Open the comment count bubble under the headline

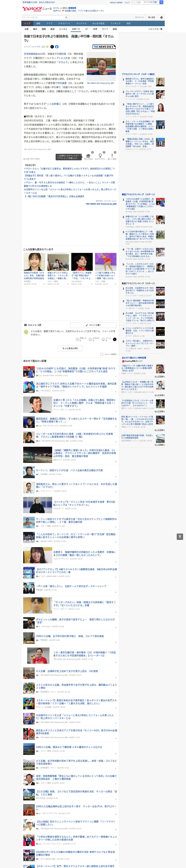click(44, 47)
